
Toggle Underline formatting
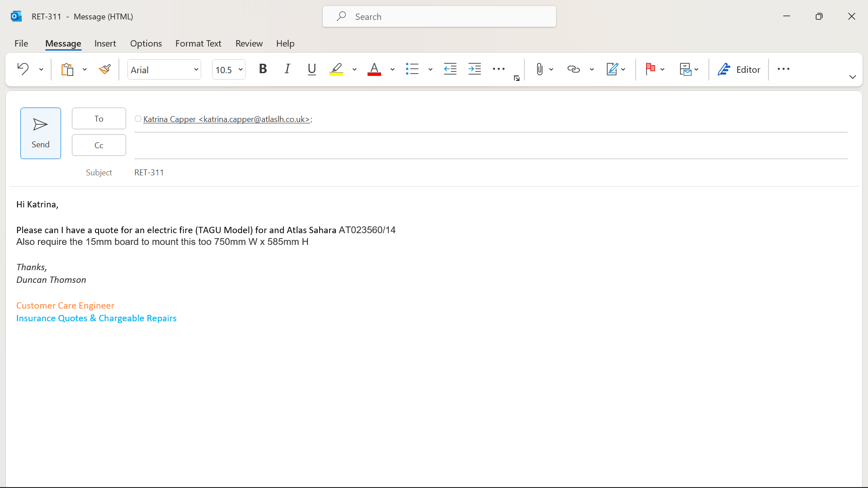[x=311, y=69]
